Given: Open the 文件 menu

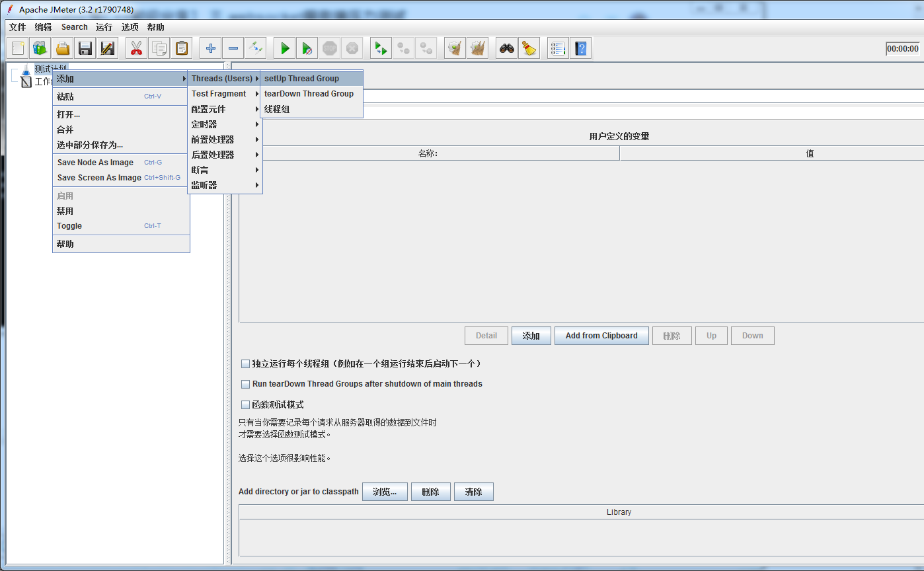Looking at the screenshot, I should coord(18,27).
